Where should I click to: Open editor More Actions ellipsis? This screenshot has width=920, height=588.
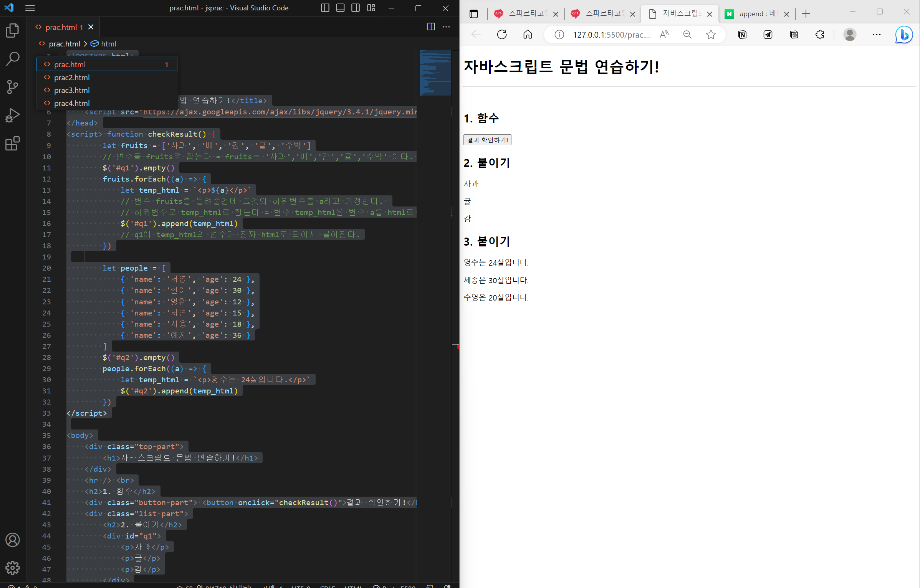click(446, 27)
